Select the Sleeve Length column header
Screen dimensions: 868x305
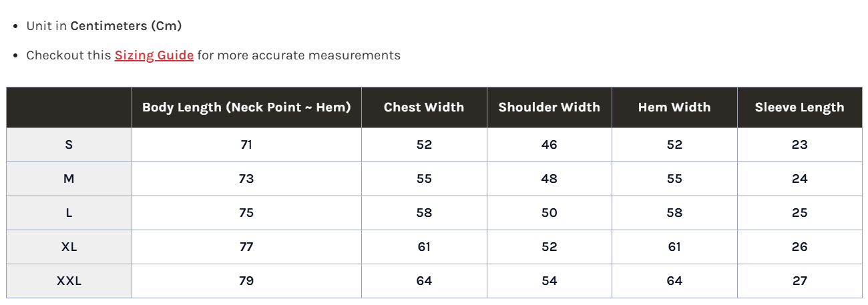tap(799, 107)
